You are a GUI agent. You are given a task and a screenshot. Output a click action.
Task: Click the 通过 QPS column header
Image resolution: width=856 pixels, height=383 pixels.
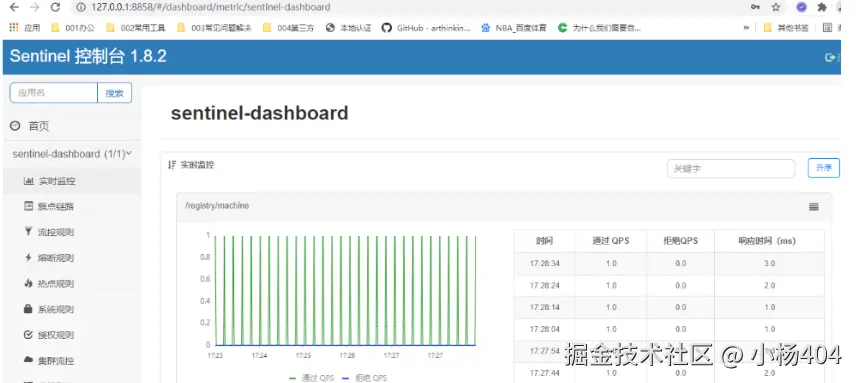point(611,241)
